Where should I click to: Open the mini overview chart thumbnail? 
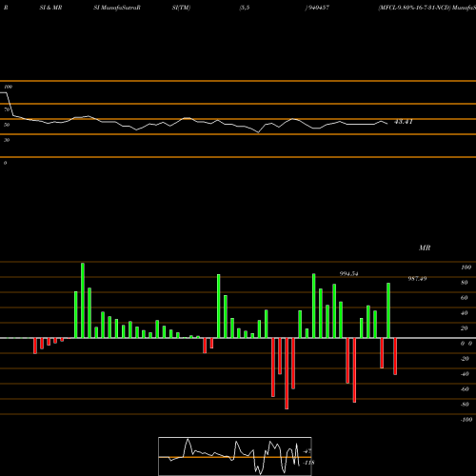point(235,456)
